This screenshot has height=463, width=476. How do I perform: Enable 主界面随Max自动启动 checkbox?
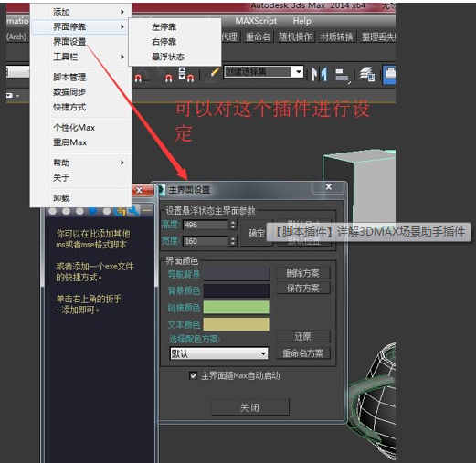click(x=193, y=375)
